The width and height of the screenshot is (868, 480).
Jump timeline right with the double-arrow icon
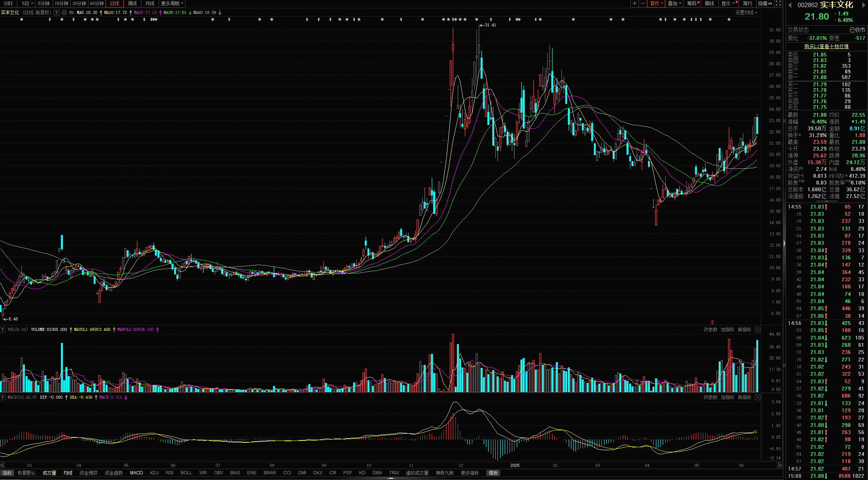780,465
